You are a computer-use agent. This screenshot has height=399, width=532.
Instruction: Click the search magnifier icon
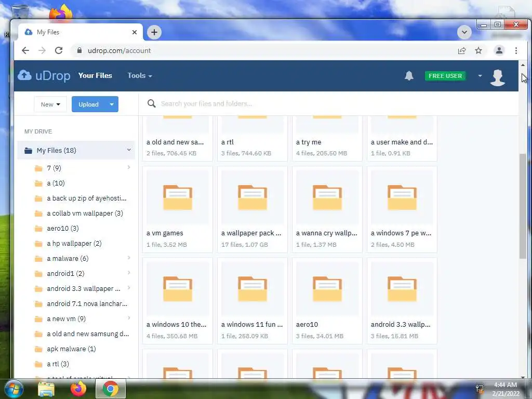[x=151, y=103]
